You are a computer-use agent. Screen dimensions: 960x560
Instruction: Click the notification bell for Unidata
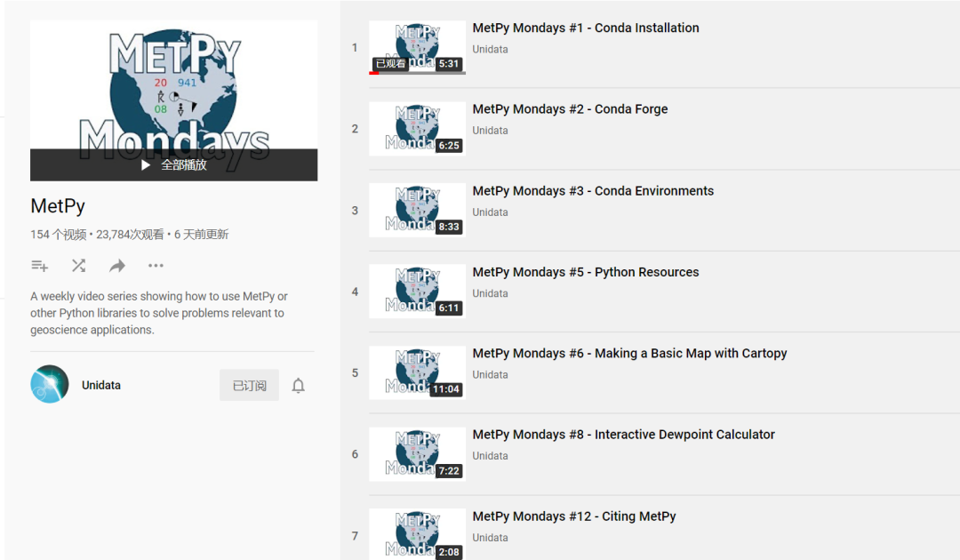point(298,386)
